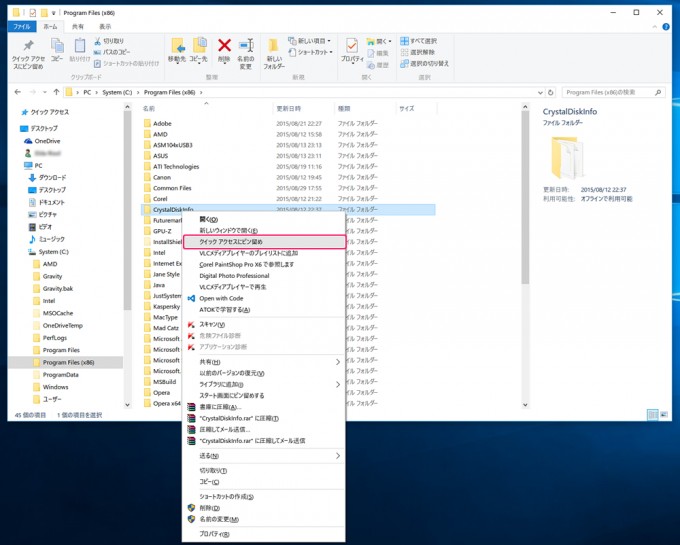Click the shielded Delete (削除) context entry
Viewport: 680px width, 545px height.
tap(263, 508)
